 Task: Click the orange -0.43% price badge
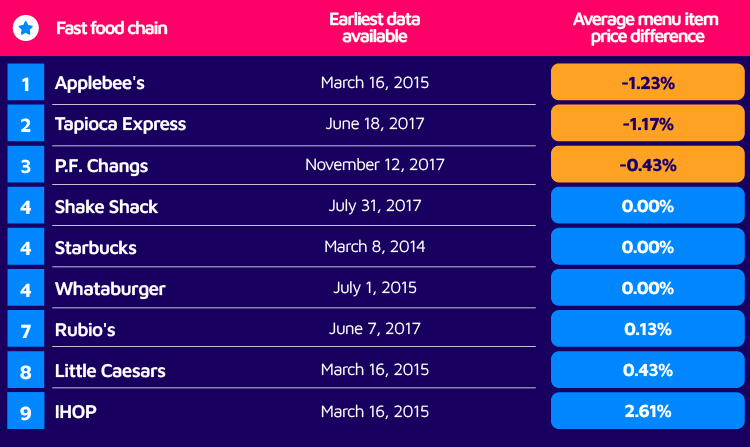point(648,164)
